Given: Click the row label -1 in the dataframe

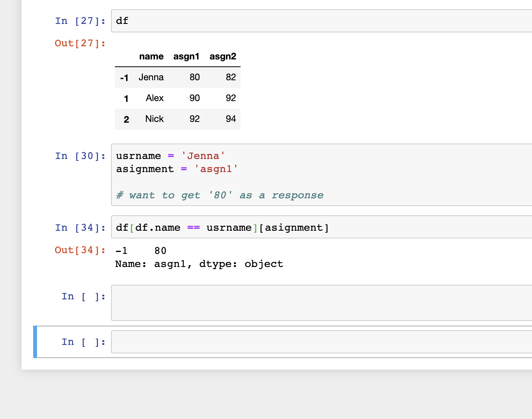Looking at the screenshot, I should click(124, 78).
